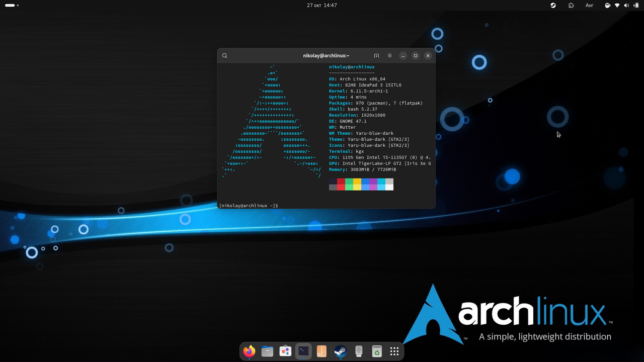Click the dark yellow color block
Image resolution: width=644 pixels, height=362 pixels.
pyautogui.click(x=357, y=182)
